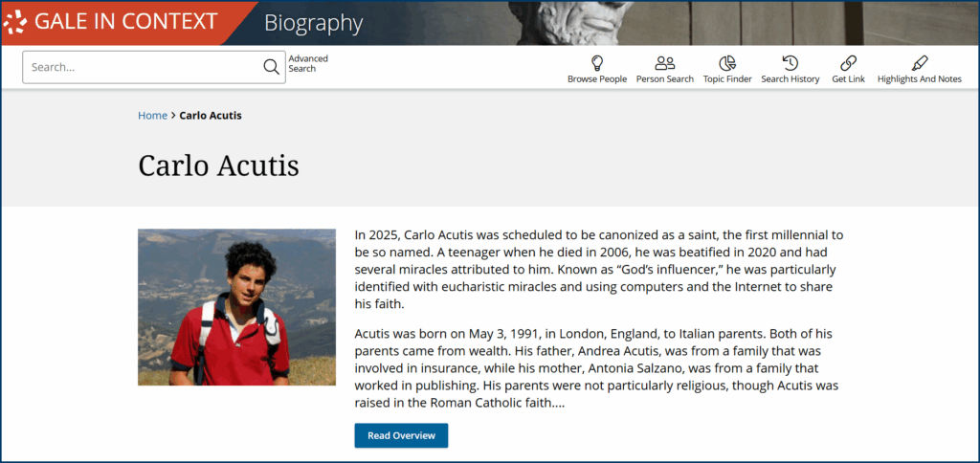Click the Browse People lightbulb icon

click(x=597, y=63)
